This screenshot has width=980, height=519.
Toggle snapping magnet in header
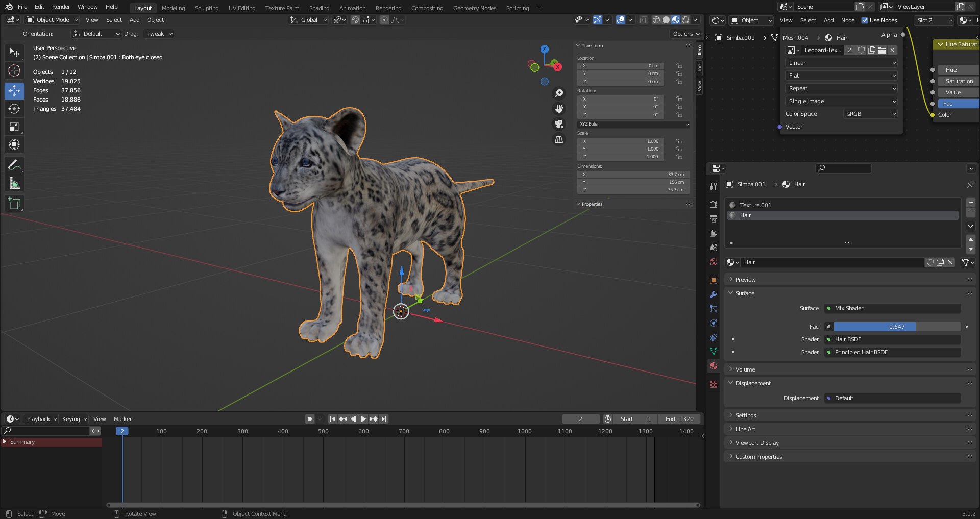pyautogui.click(x=355, y=20)
